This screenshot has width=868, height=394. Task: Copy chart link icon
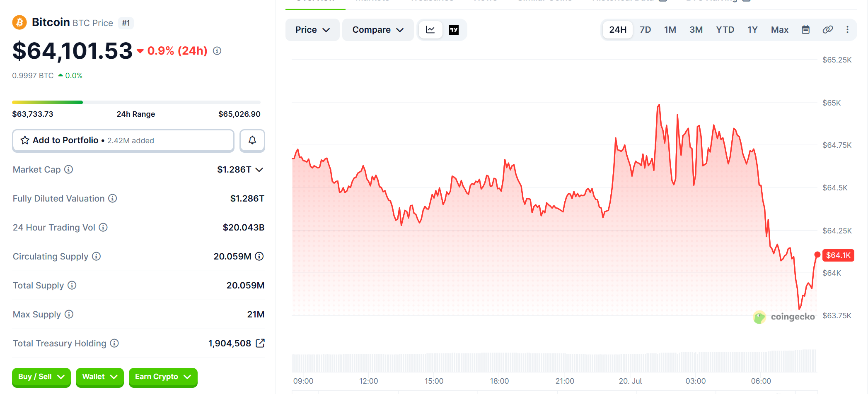click(x=828, y=30)
